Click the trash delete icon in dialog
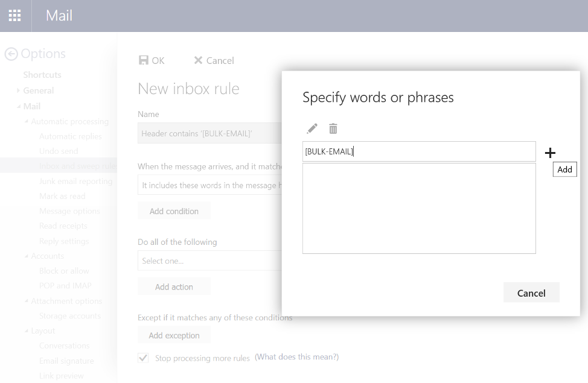The image size is (588, 383). tap(333, 128)
